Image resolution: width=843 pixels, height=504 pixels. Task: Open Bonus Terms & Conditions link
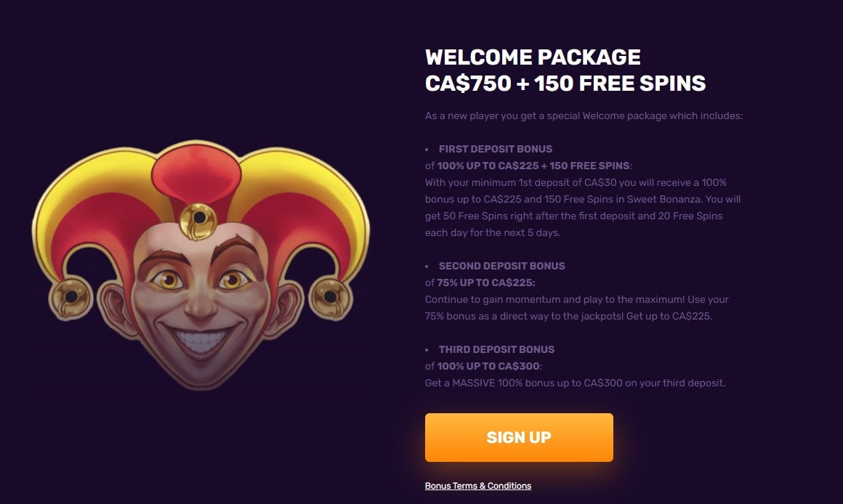tap(478, 485)
